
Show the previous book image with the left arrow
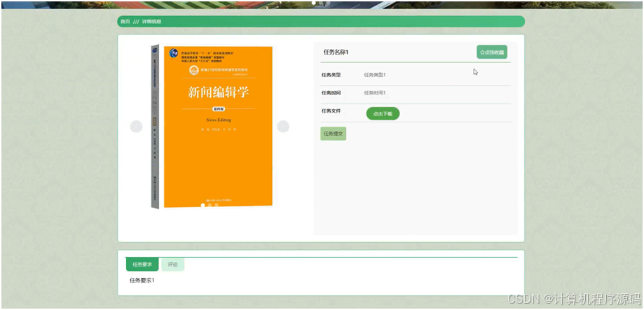137,126
